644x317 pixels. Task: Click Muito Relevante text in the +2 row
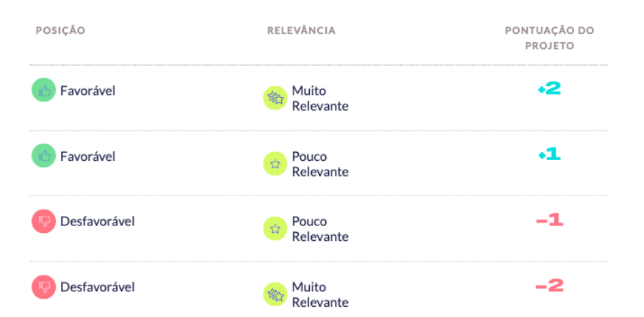pyautogui.click(x=320, y=98)
